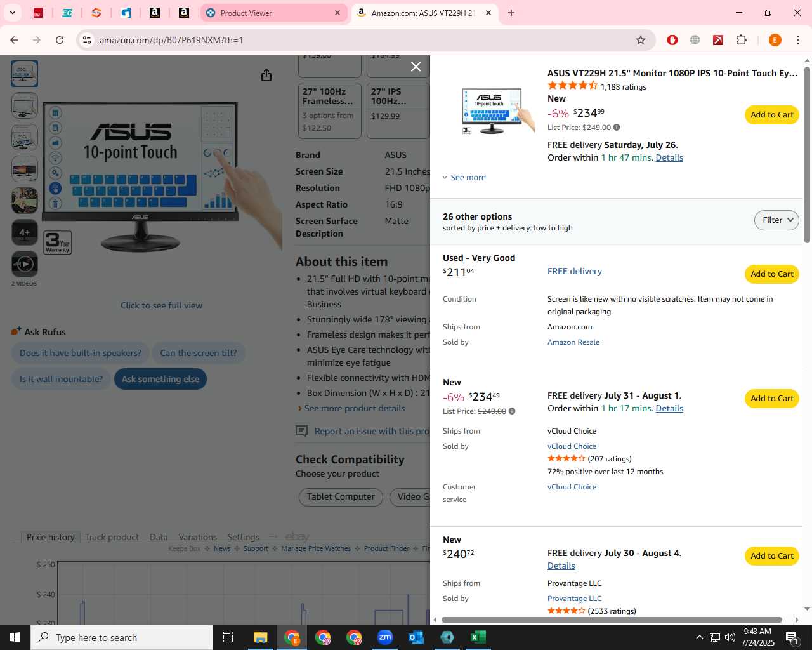Open Keepa Manage Price Watches link
812x650 pixels.
[316, 548]
